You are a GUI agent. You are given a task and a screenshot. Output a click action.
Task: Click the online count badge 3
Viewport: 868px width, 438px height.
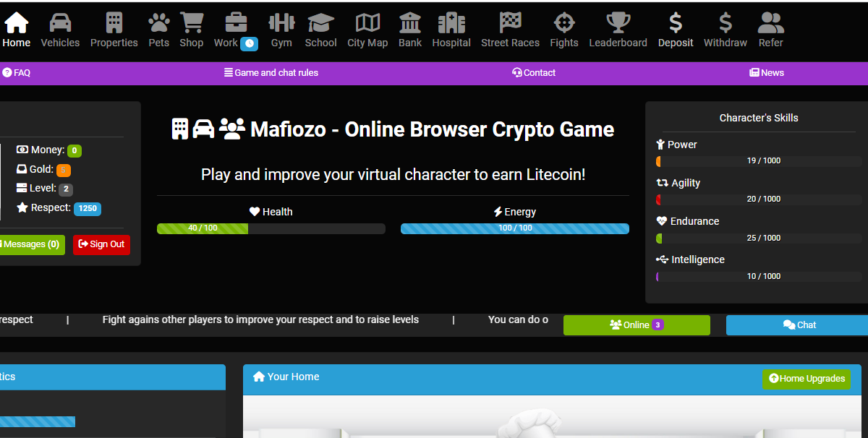[x=658, y=325]
